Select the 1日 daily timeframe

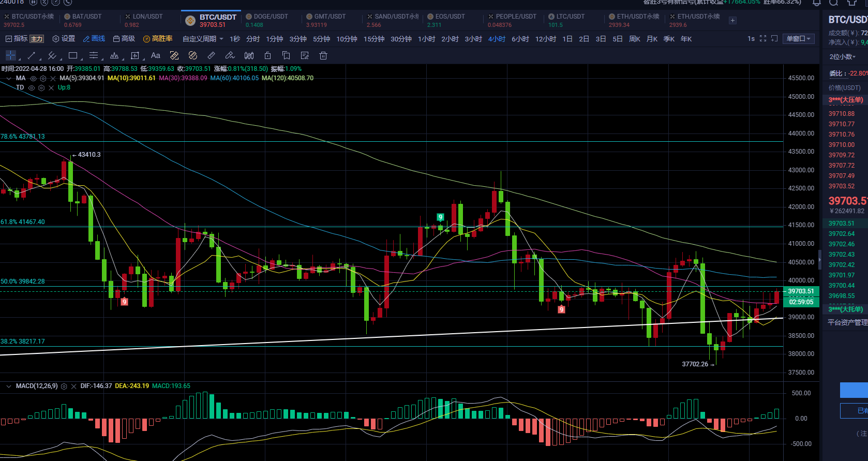(567, 39)
